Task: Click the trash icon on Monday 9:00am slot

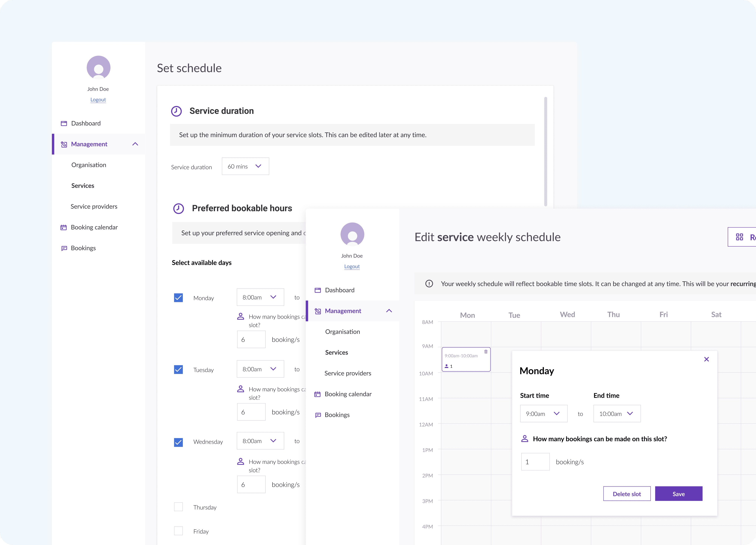Action: point(486,352)
